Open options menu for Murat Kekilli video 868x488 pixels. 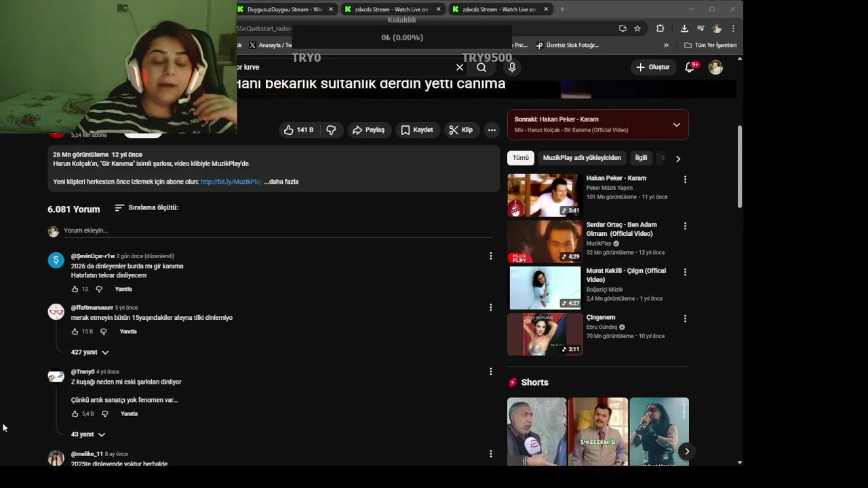[685, 272]
